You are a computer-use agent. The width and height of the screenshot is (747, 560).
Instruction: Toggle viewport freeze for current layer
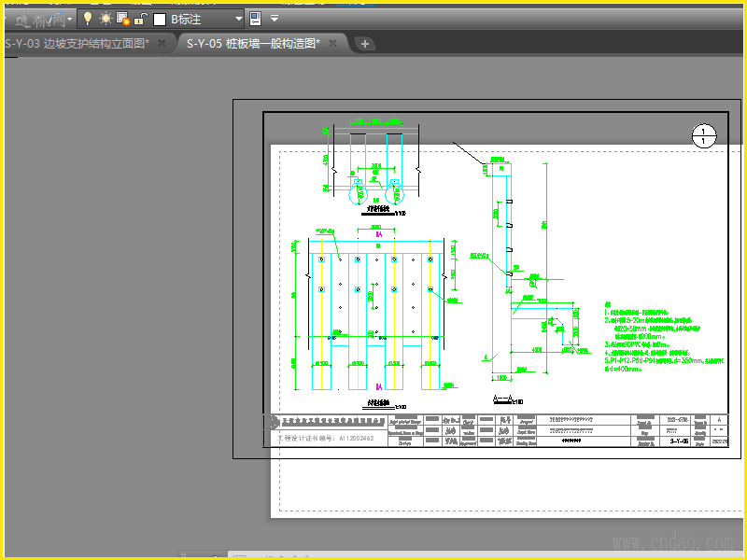pyautogui.click(x=123, y=19)
